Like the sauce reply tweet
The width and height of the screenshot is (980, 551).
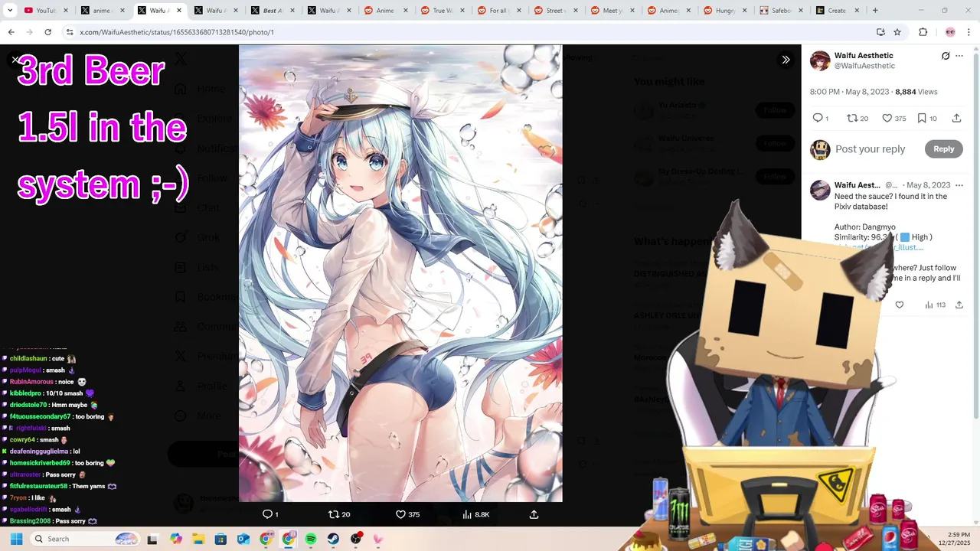(900, 305)
